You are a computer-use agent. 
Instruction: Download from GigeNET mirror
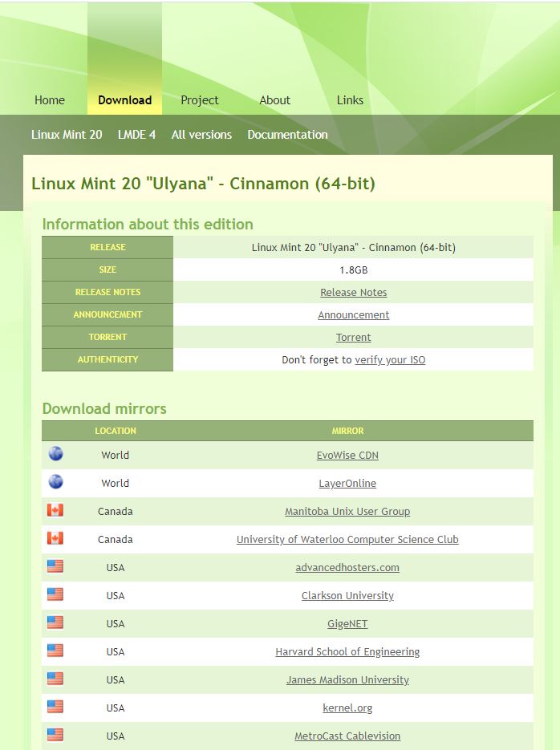(x=347, y=624)
